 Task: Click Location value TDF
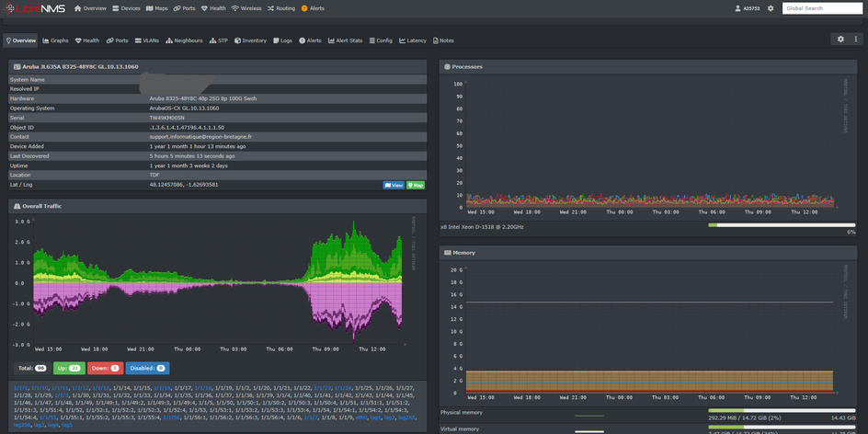tap(154, 175)
